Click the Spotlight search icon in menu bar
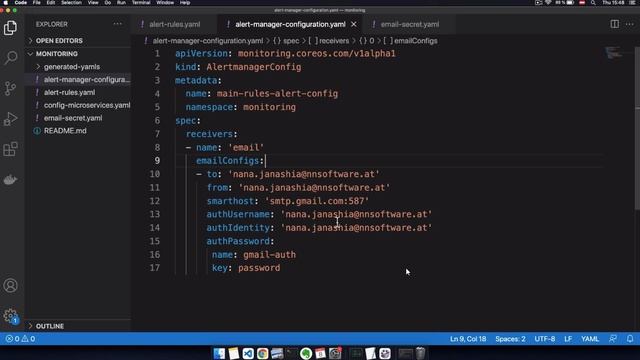The width and height of the screenshot is (640, 360). (x=593, y=2)
